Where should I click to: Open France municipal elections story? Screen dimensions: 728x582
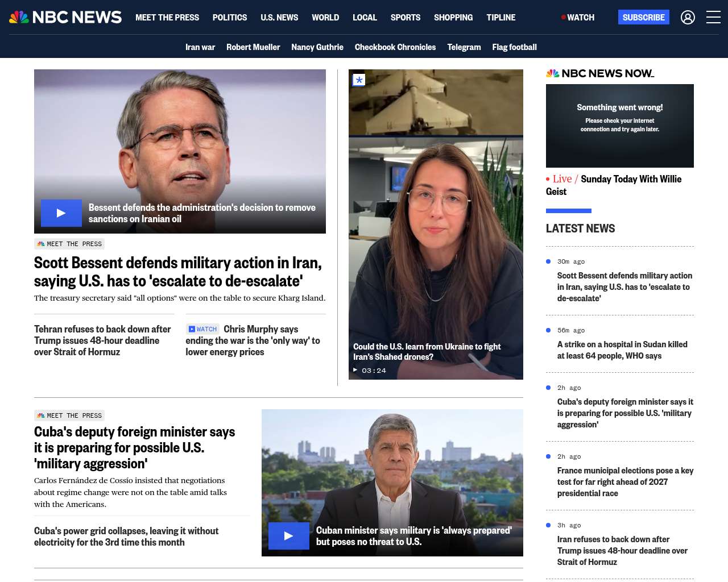click(625, 482)
